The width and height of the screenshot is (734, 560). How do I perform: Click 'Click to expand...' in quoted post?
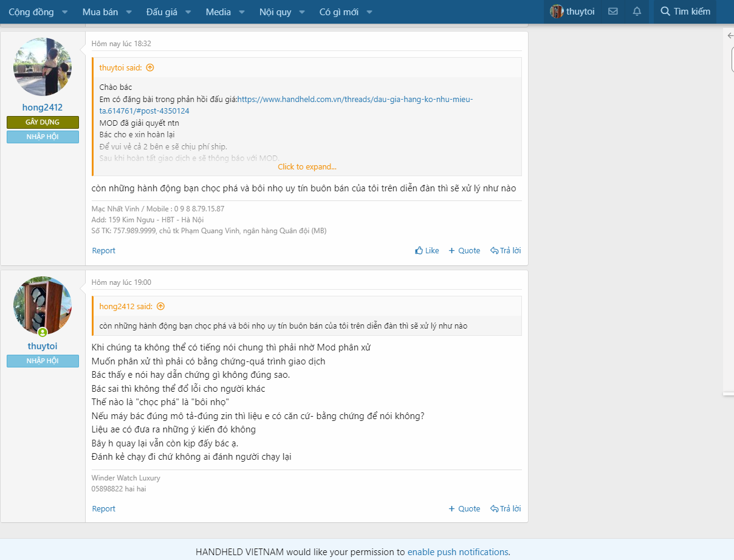coord(307,167)
